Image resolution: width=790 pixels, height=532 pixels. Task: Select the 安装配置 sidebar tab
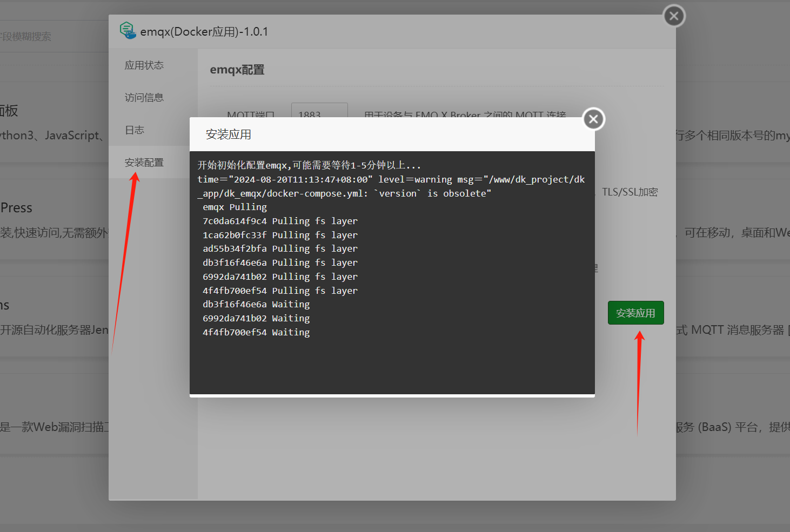pyautogui.click(x=144, y=163)
